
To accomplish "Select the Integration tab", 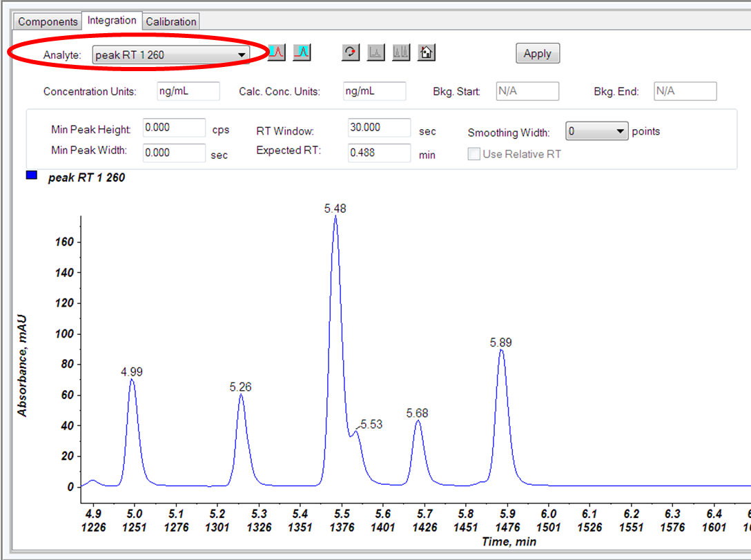I will coord(112,20).
